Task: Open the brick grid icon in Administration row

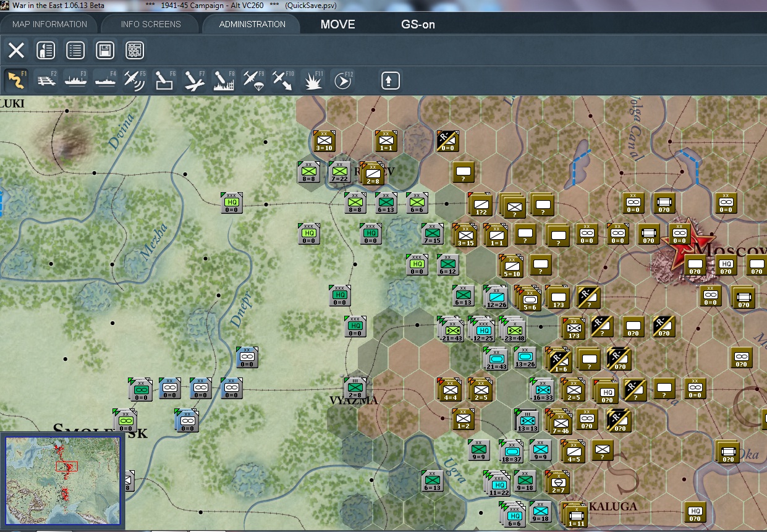Action: 135,51
